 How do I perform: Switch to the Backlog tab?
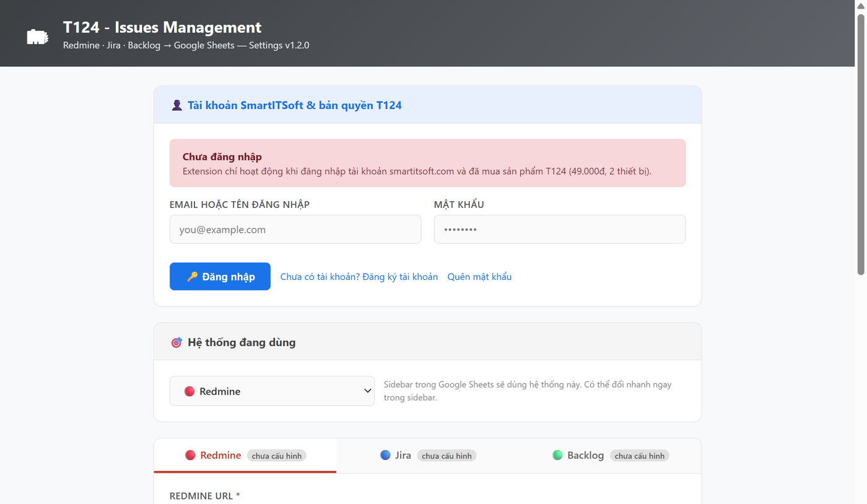pos(610,455)
